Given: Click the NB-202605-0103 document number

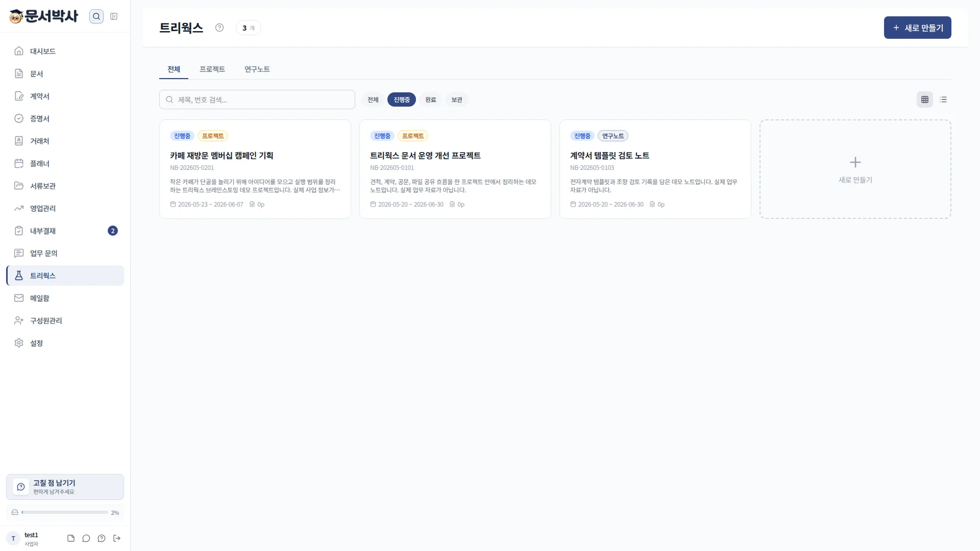Looking at the screenshot, I should pyautogui.click(x=592, y=167).
